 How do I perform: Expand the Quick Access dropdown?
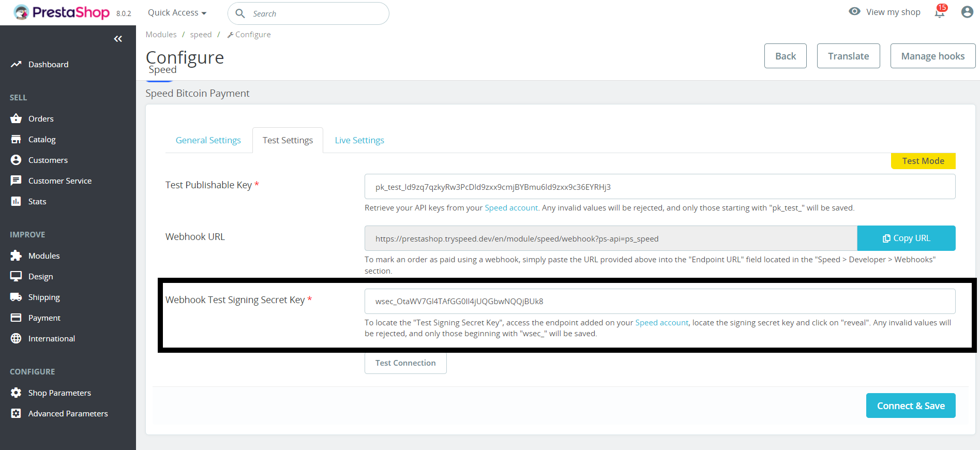coord(177,12)
